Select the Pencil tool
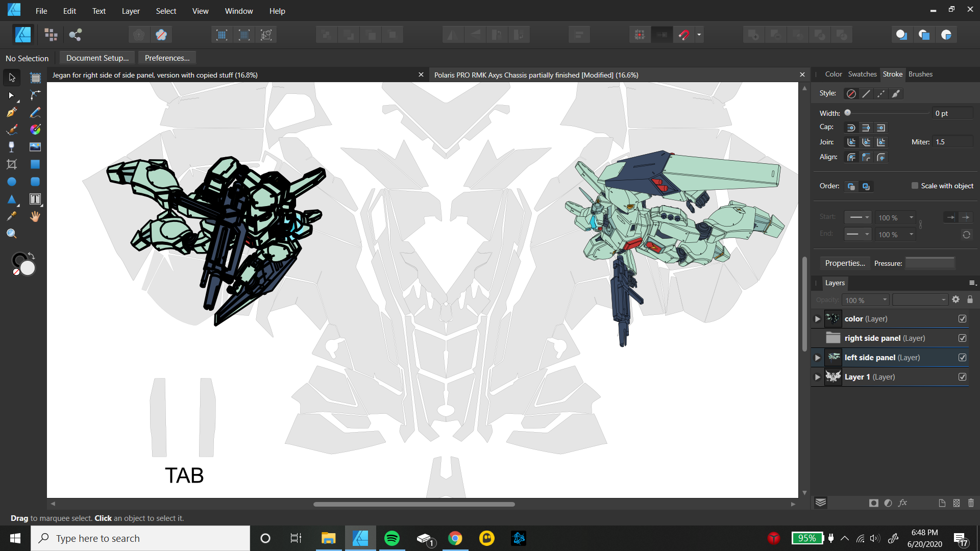 pos(35,112)
